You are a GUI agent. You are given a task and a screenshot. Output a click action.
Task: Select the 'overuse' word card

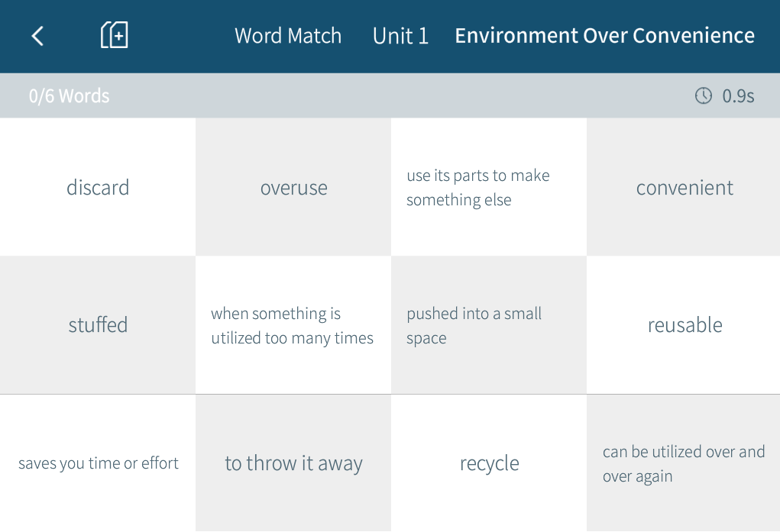293,187
